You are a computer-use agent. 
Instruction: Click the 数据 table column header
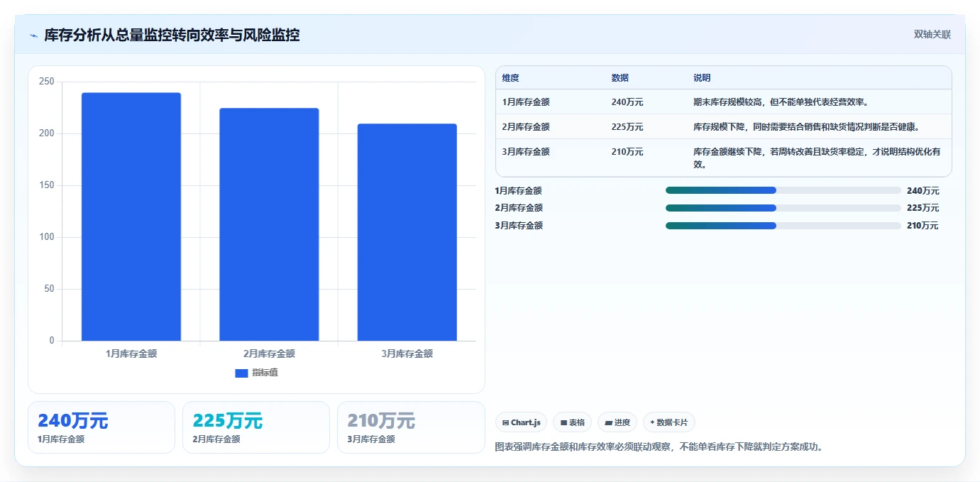point(620,78)
